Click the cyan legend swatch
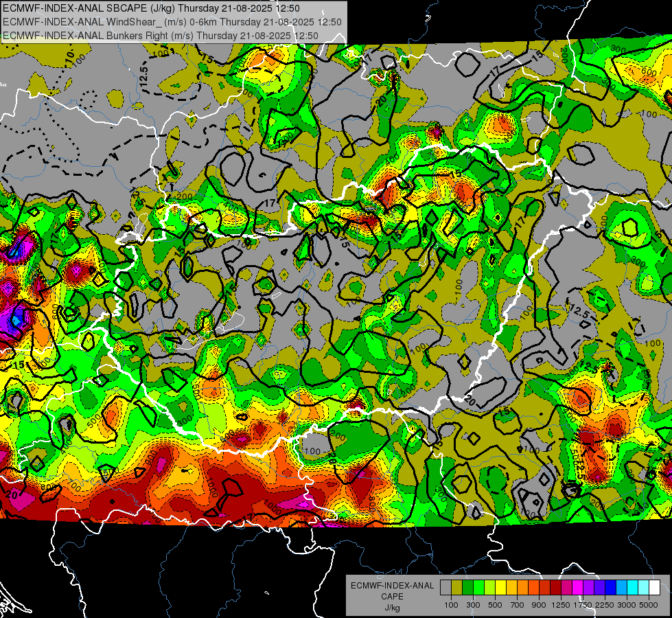This screenshot has height=618, width=672. [x=633, y=588]
